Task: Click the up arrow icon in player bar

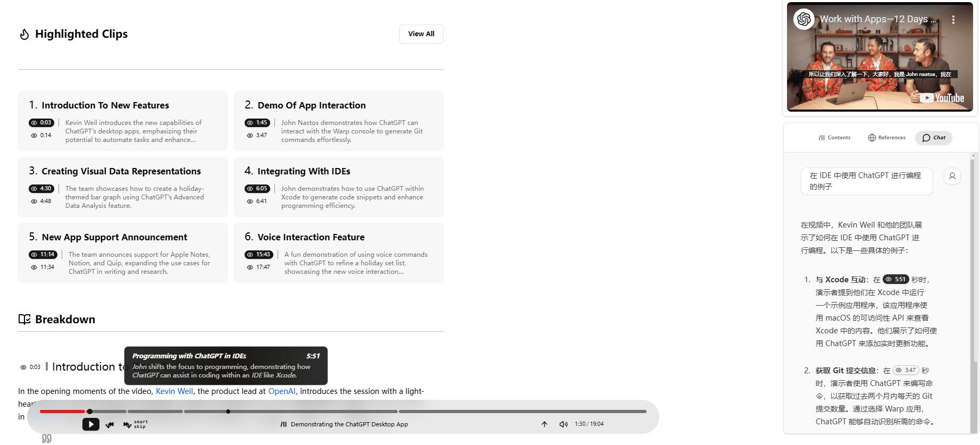Action: [x=545, y=424]
